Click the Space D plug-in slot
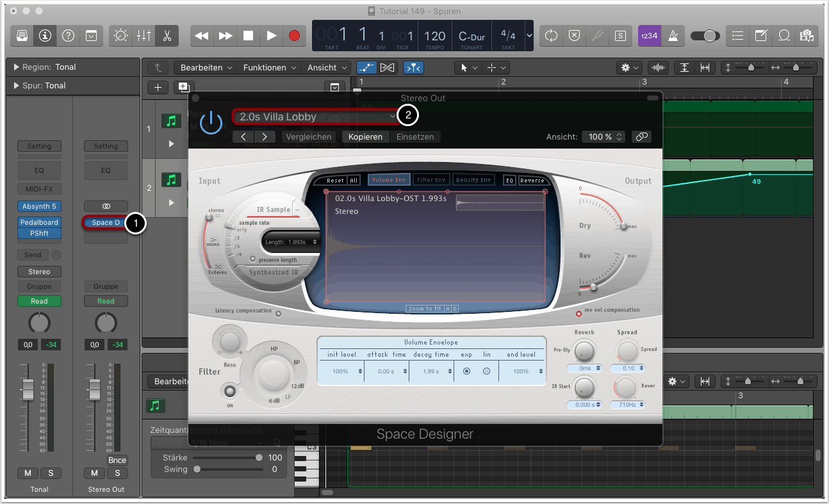Screen dimensions: 829x504 click(105, 223)
